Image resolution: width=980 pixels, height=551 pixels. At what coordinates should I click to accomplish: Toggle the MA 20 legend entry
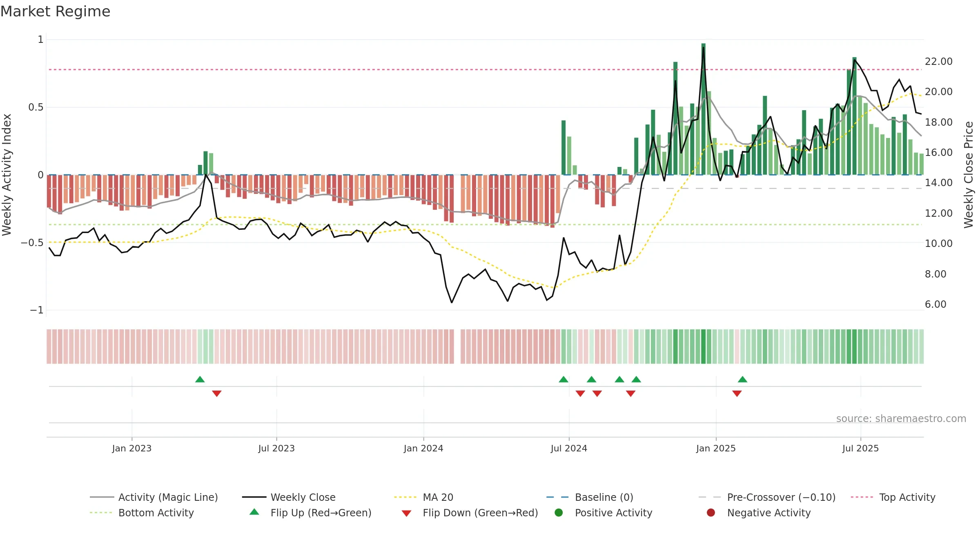click(423, 497)
